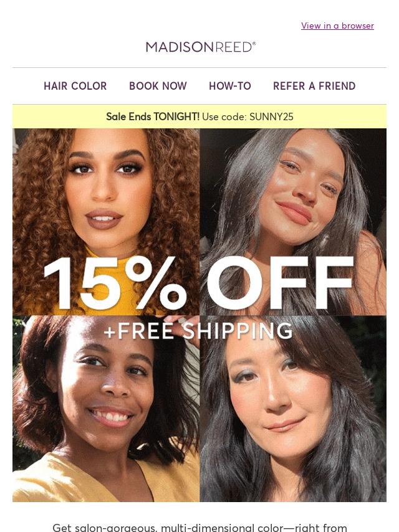Select the curly-haired woman photo

point(106,222)
